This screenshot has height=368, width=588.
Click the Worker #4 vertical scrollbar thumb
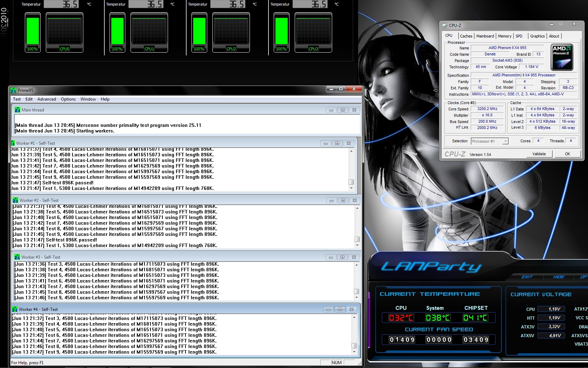click(x=354, y=346)
